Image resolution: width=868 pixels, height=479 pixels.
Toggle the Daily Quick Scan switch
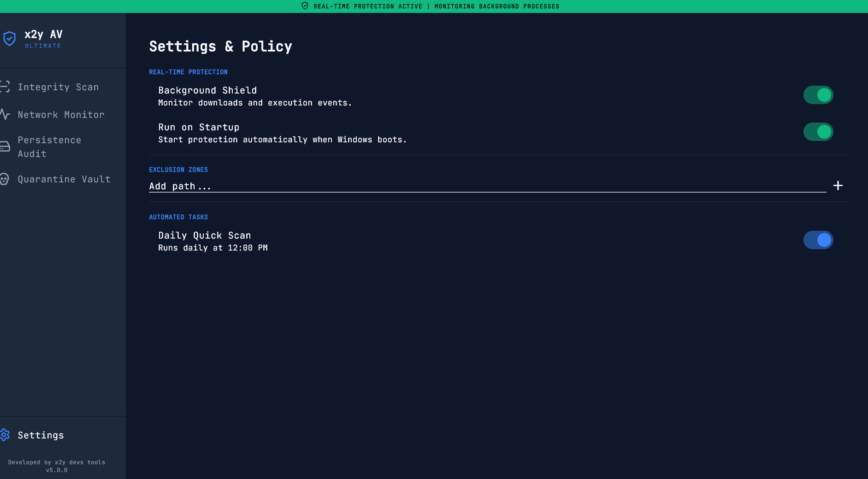click(x=818, y=239)
